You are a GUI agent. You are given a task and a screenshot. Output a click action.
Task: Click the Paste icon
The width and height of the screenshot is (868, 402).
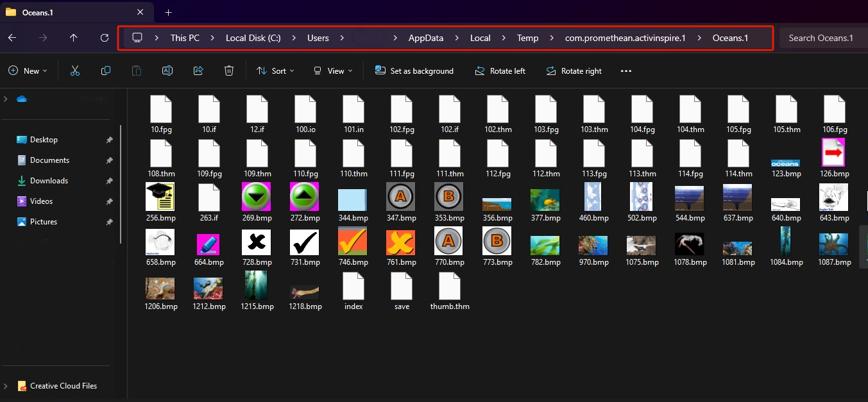[136, 71]
